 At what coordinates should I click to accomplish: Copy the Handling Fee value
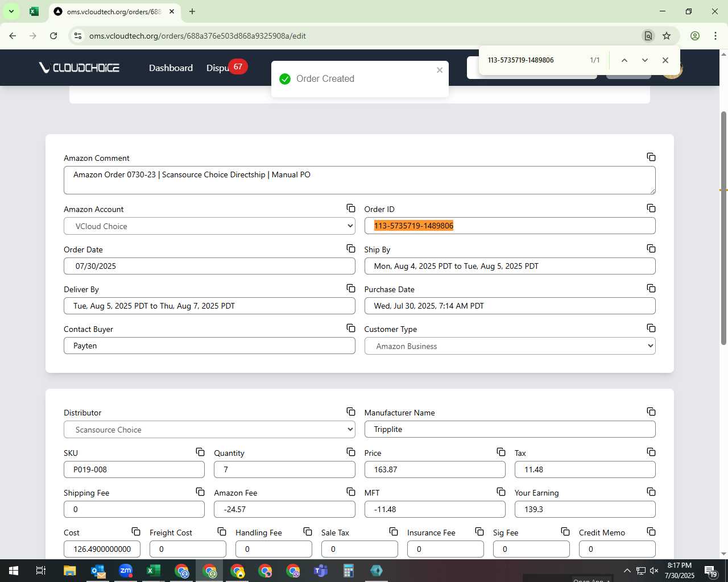coord(308,531)
